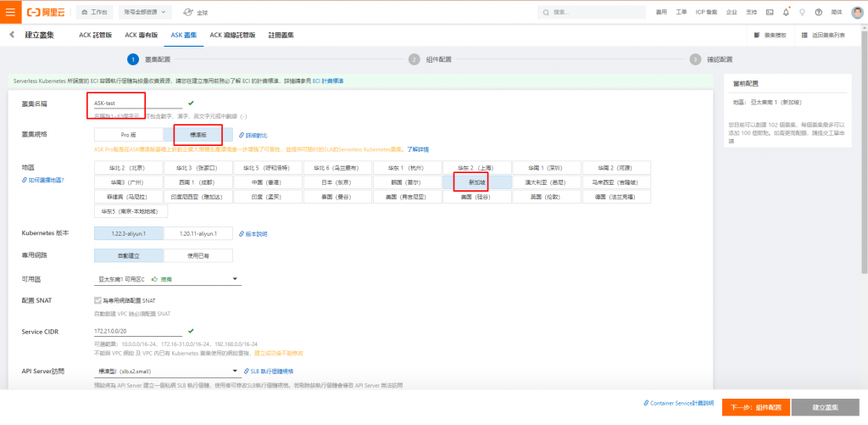The height and width of the screenshot is (425, 868).
Task: Select region 美国 (硅谷)
Action: coord(476,197)
